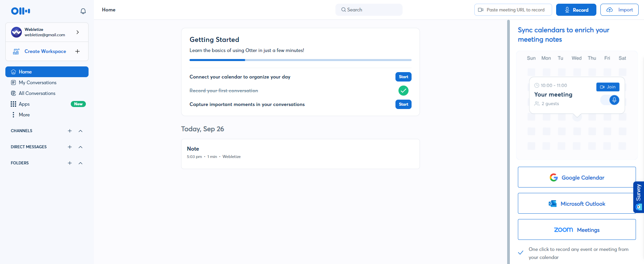Start connecting your calendar
Image resolution: width=644 pixels, height=264 pixels.
(404, 77)
